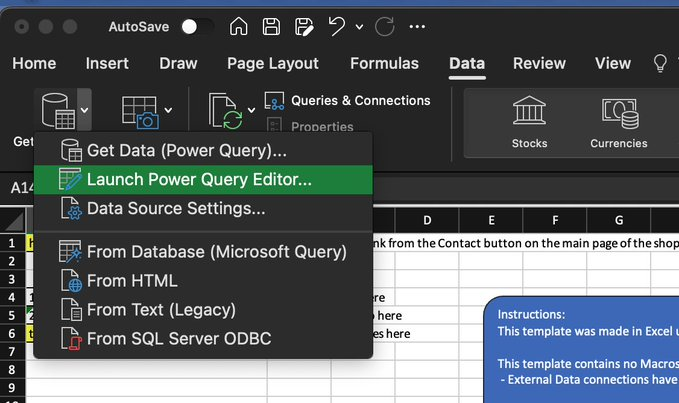Select From HTML menu item
This screenshot has width=679, height=403.
click(203, 281)
